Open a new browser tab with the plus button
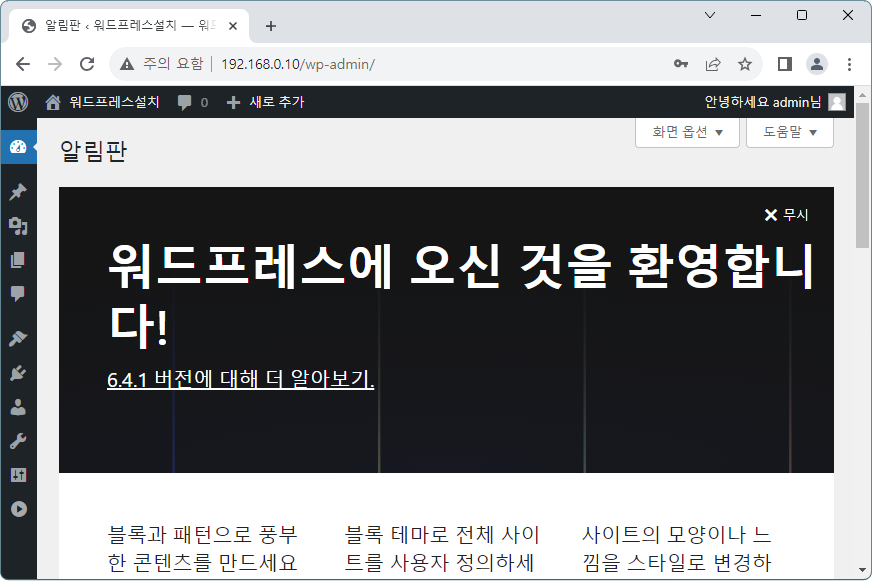872x581 pixels. [x=271, y=26]
